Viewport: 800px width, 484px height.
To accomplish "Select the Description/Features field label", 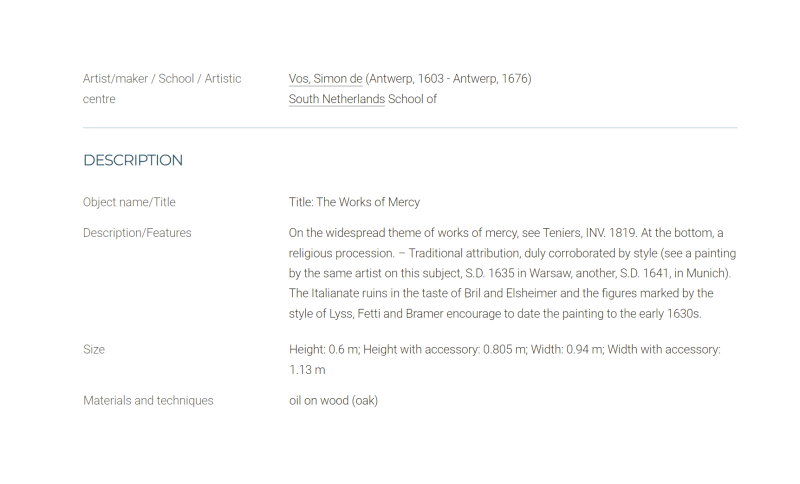I will (x=137, y=233).
